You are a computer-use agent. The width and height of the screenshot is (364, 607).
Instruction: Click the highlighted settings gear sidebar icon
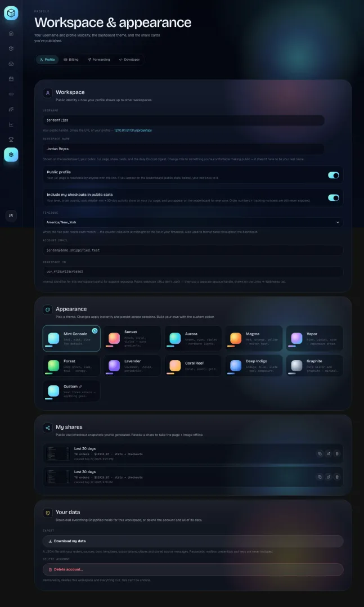(11, 155)
